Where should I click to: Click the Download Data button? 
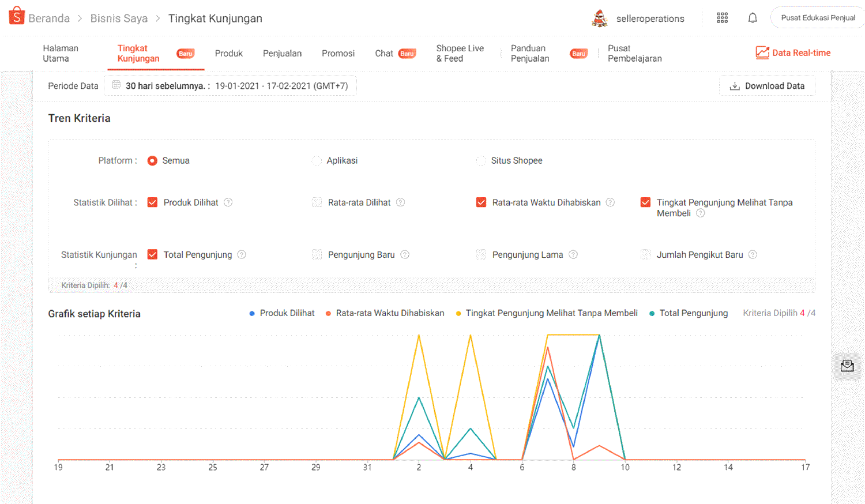tap(766, 86)
